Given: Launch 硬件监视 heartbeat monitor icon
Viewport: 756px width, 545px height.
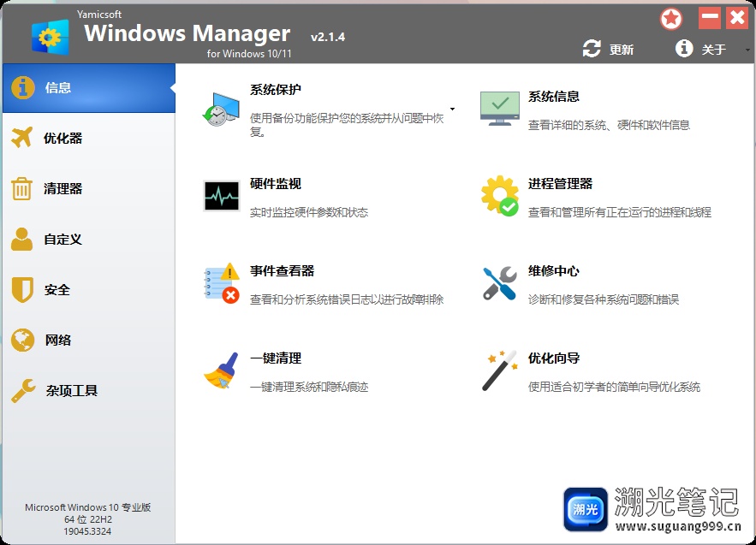Looking at the screenshot, I should (x=221, y=196).
